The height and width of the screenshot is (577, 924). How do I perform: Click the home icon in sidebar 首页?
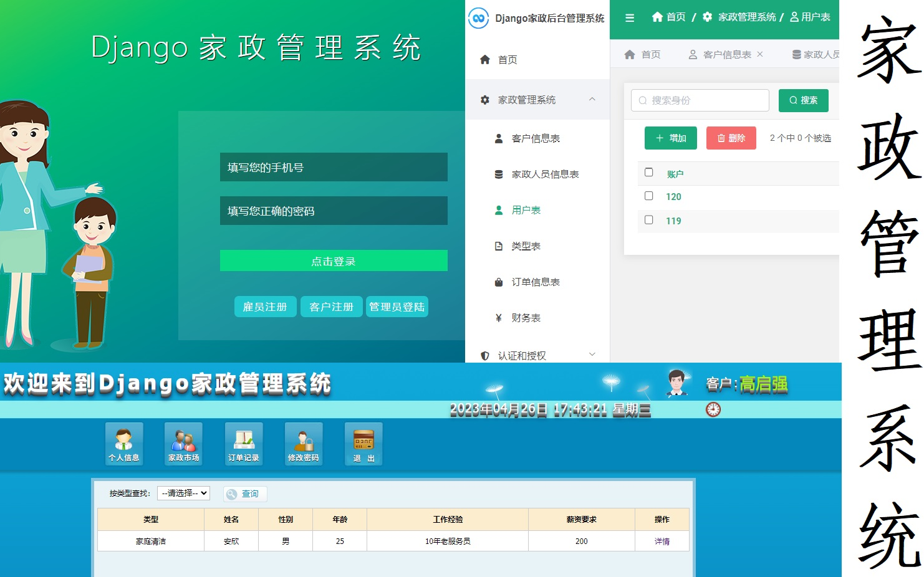click(x=485, y=60)
